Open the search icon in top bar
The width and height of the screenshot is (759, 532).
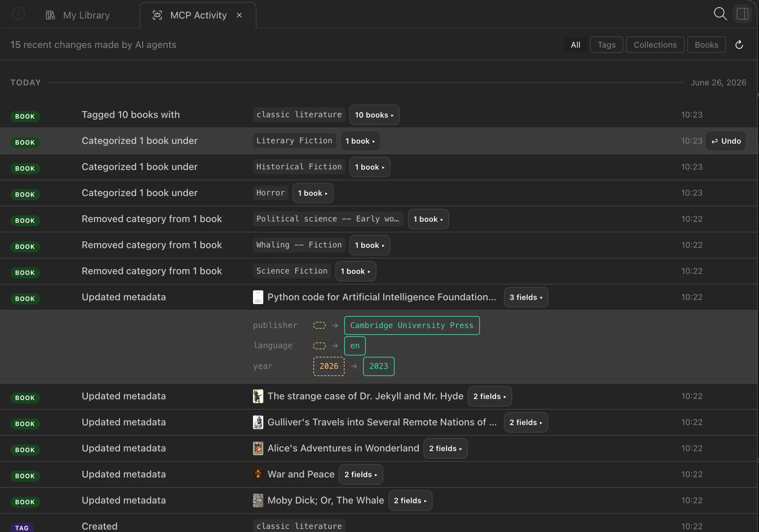pyautogui.click(x=720, y=14)
